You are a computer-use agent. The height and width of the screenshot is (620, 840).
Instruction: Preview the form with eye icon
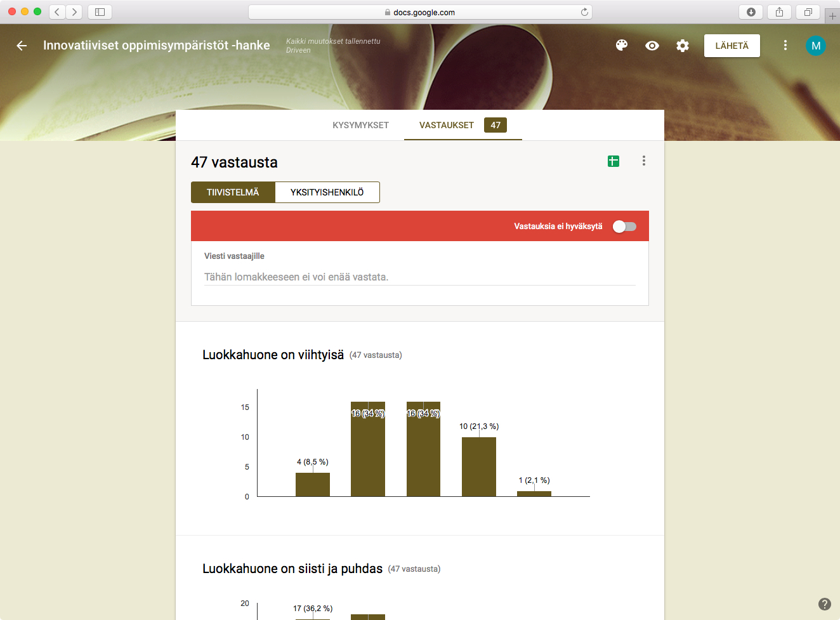652,46
